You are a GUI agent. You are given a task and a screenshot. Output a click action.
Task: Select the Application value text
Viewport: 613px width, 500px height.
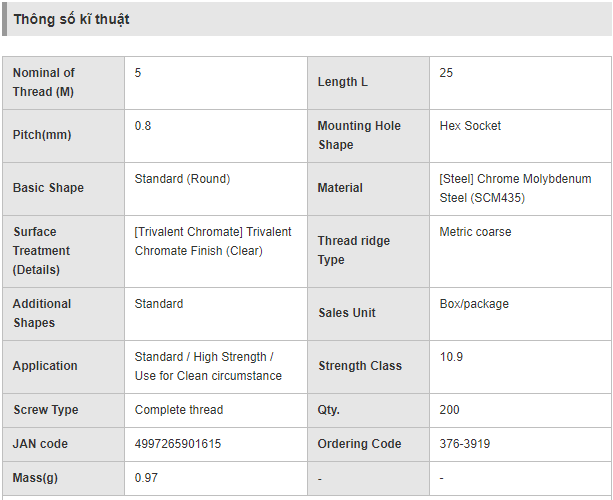pos(208,366)
